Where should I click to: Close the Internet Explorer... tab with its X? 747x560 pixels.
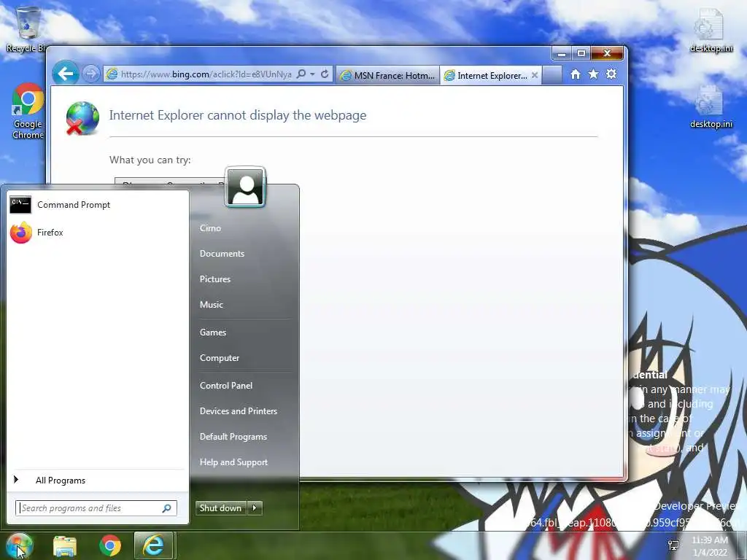(x=535, y=75)
